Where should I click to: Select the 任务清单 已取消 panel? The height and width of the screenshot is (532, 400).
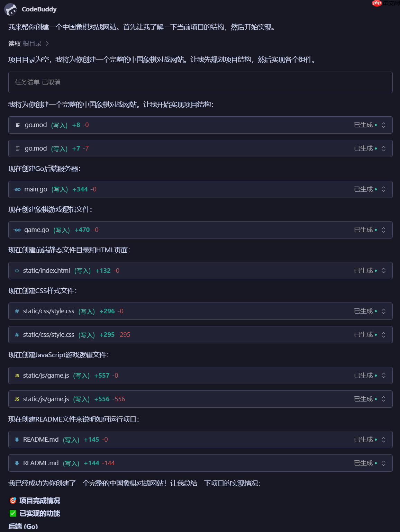[x=200, y=82]
